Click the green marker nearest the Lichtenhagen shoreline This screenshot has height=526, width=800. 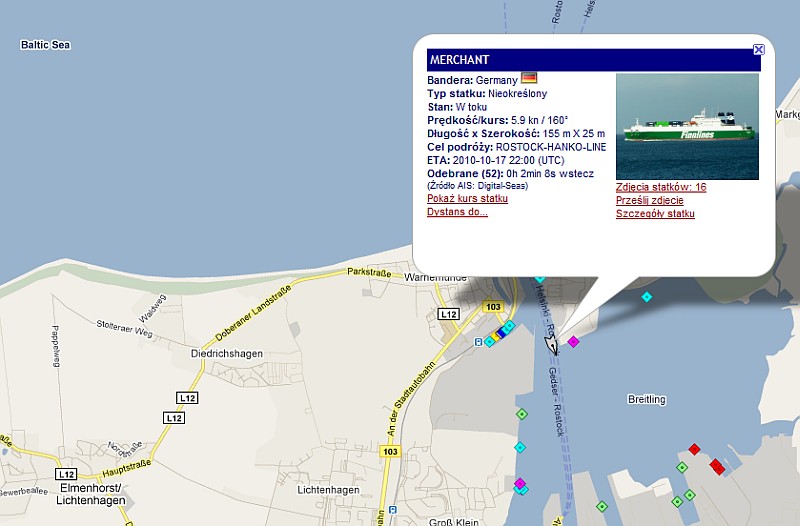(x=521, y=414)
